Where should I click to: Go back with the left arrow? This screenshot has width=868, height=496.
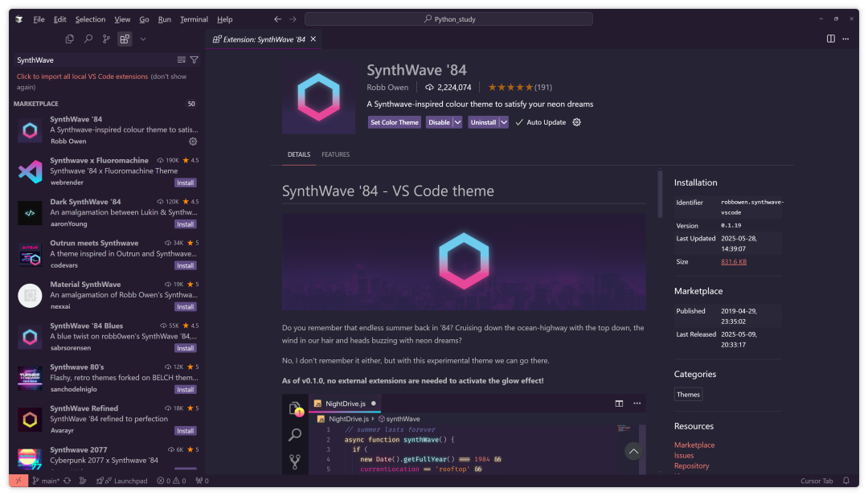[277, 18]
